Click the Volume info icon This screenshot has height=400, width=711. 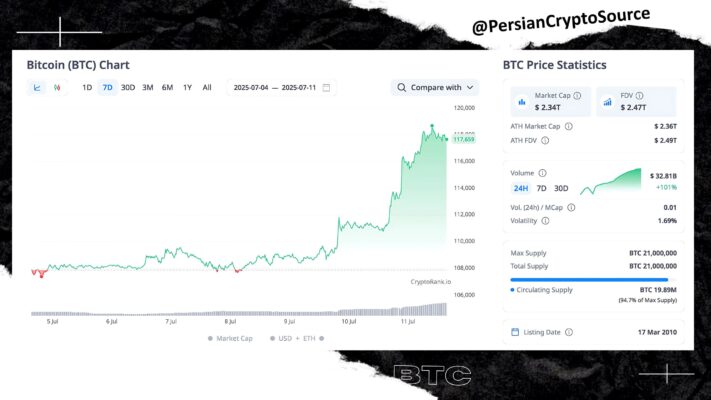pos(542,173)
